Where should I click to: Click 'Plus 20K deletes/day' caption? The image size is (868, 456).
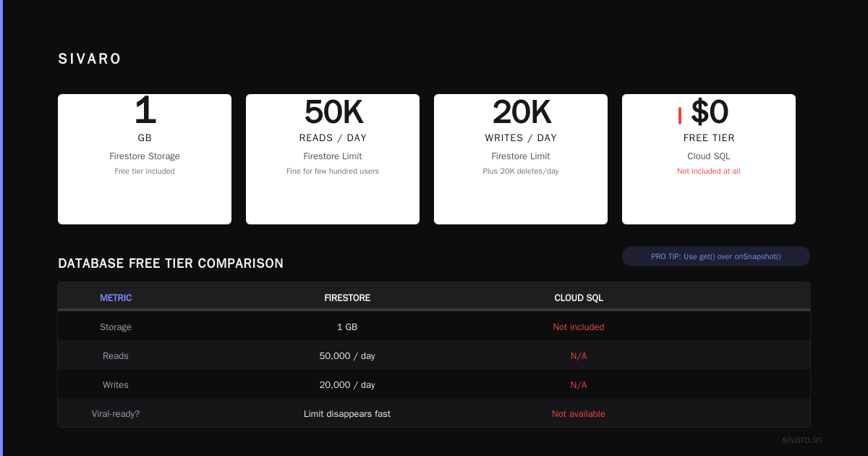(521, 172)
